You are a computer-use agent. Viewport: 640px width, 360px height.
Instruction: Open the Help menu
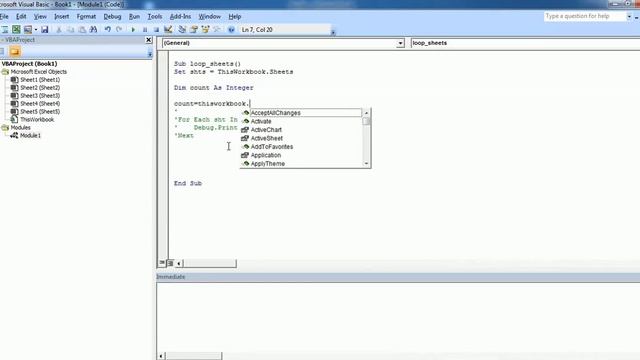tap(235, 16)
